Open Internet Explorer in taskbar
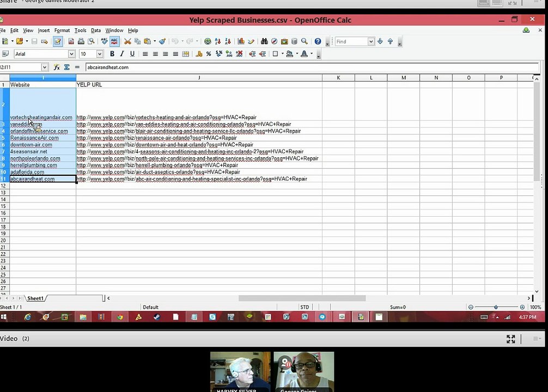 pyautogui.click(x=27, y=317)
